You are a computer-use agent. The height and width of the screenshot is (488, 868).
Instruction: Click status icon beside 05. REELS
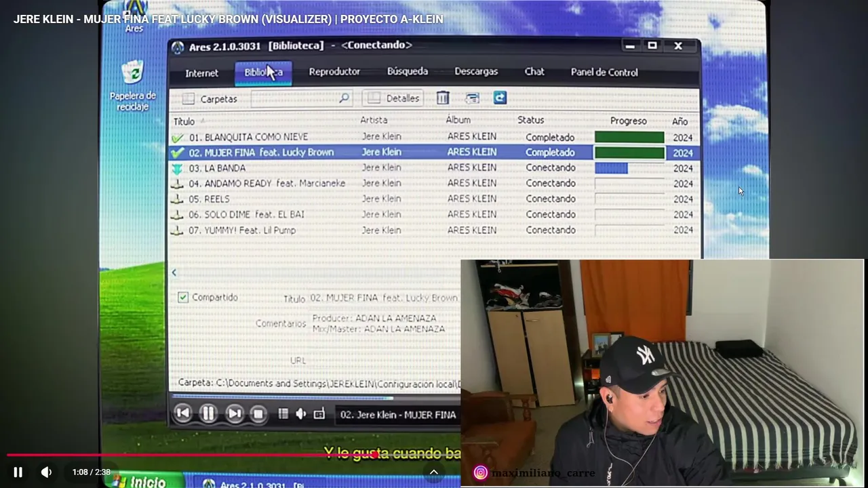click(x=177, y=199)
